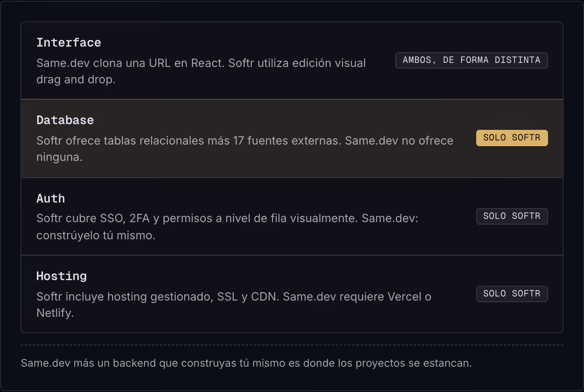Click the "Auth" row heading
The height and width of the screenshot is (392, 584).
[x=51, y=198]
